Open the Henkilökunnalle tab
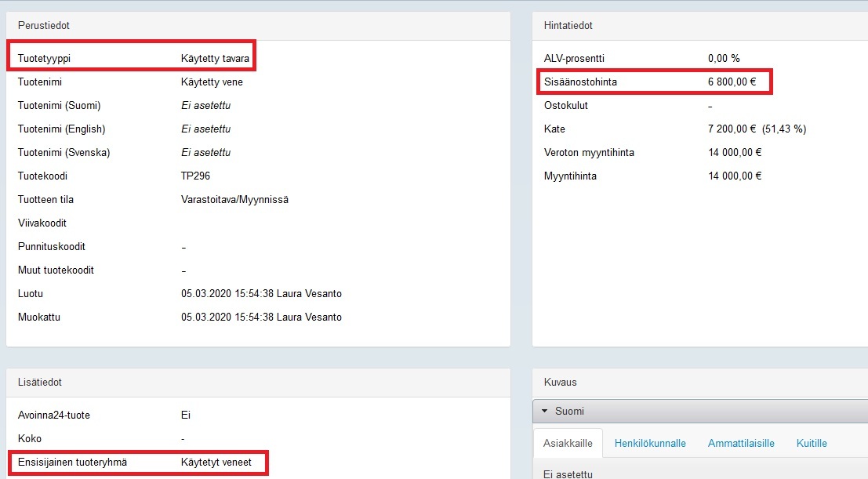 (650, 443)
